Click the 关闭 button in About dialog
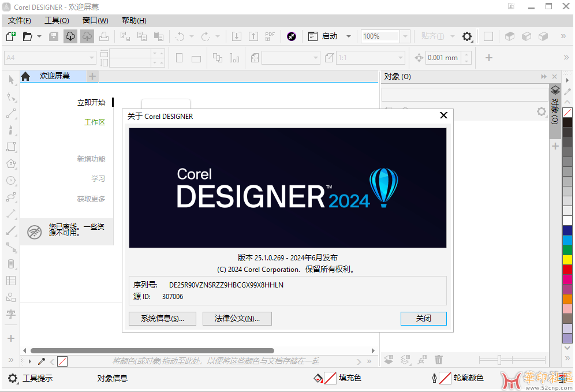Screen dimensions: 575x392 (x=424, y=318)
